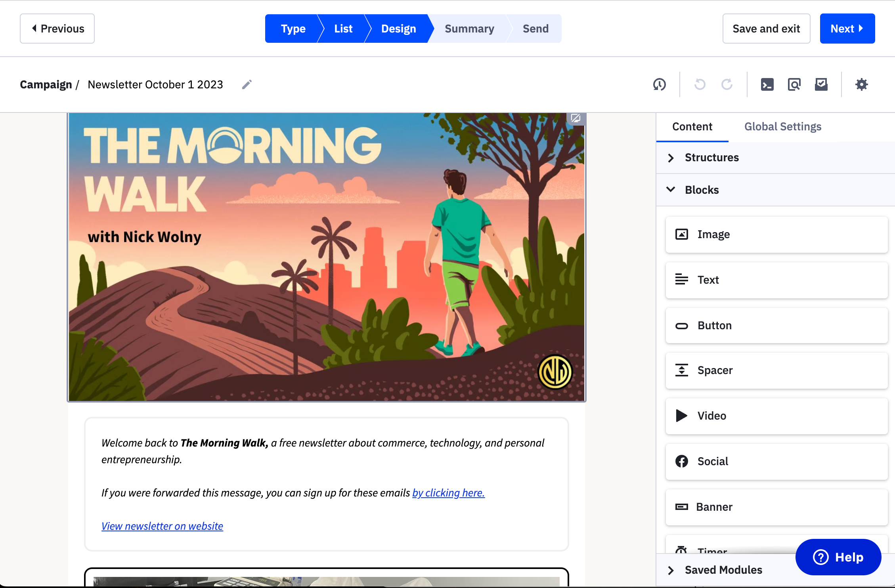Viewport: 895px width, 588px height.
Task: Switch to the Global Settings tab
Action: click(x=782, y=127)
